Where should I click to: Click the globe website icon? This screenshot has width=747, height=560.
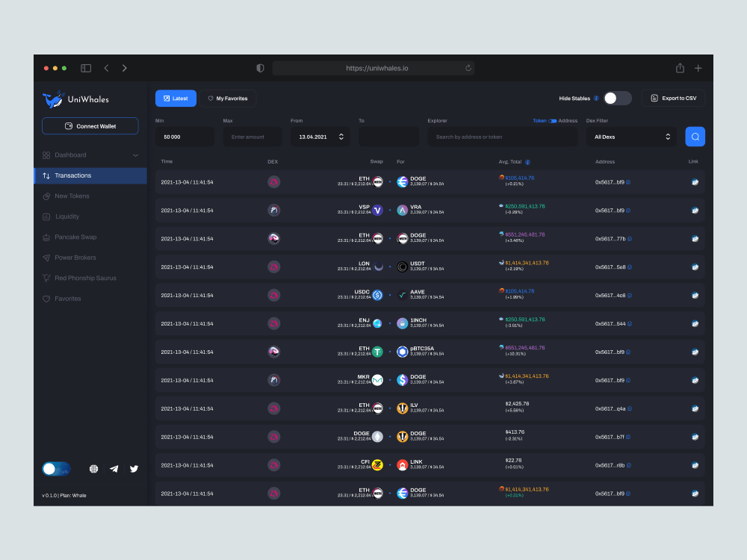click(x=94, y=469)
